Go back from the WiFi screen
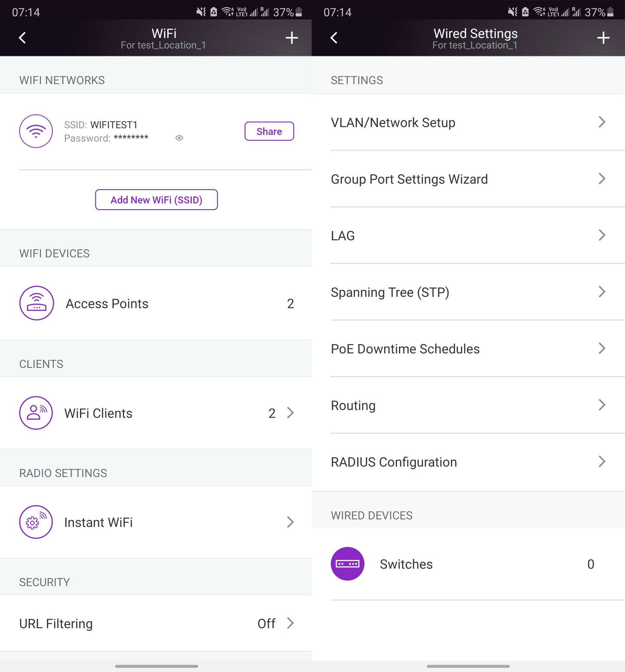Image resolution: width=625 pixels, height=672 pixels. tap(23, 38)
